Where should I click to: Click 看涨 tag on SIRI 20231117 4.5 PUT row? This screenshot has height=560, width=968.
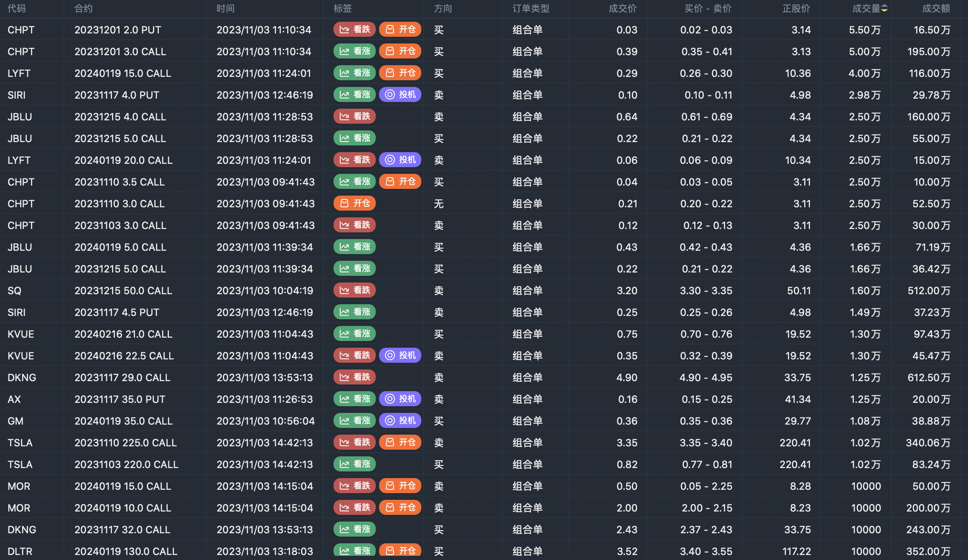point(354,312)
